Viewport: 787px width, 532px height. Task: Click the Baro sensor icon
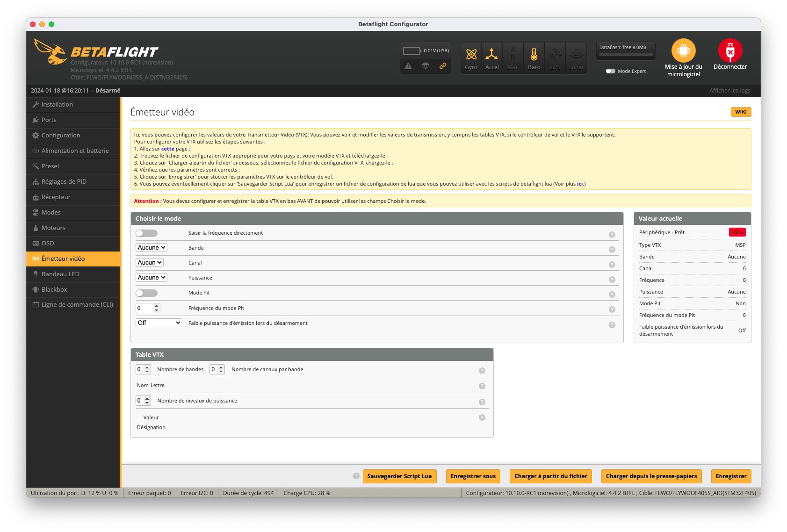[534, 54]
